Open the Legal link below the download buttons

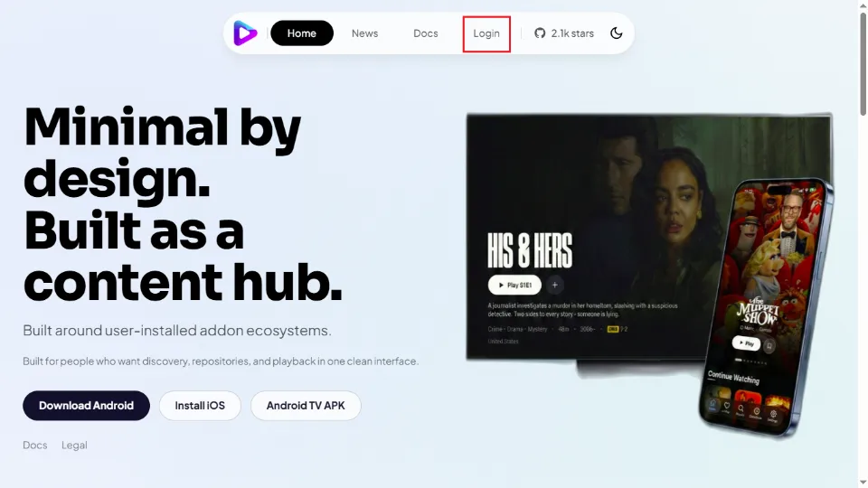(74, 445)
